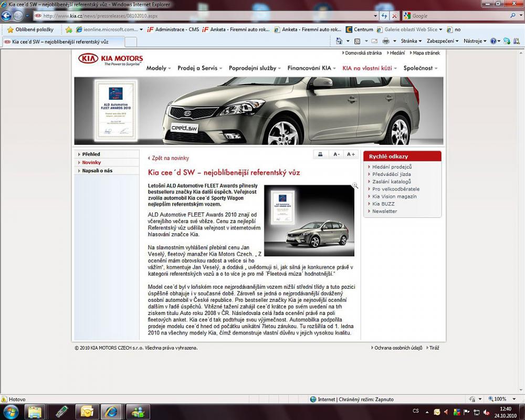
Task: Print page with the command bar printer icon
Action: (386, 41)
